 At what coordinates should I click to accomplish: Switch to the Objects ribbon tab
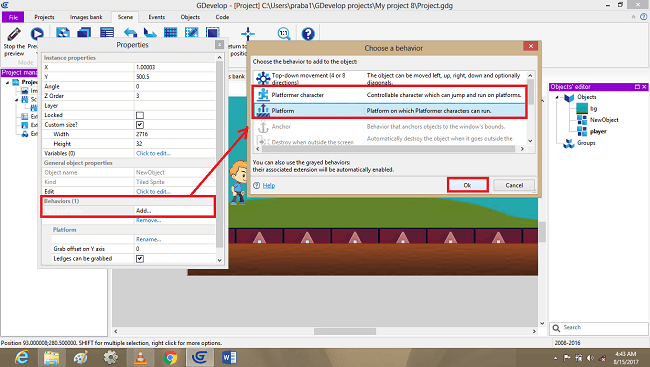tap(190, 17)
